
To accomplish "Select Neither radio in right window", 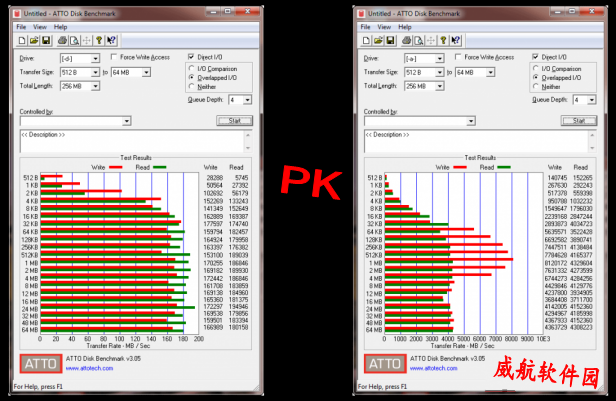I will coord(536,86).
